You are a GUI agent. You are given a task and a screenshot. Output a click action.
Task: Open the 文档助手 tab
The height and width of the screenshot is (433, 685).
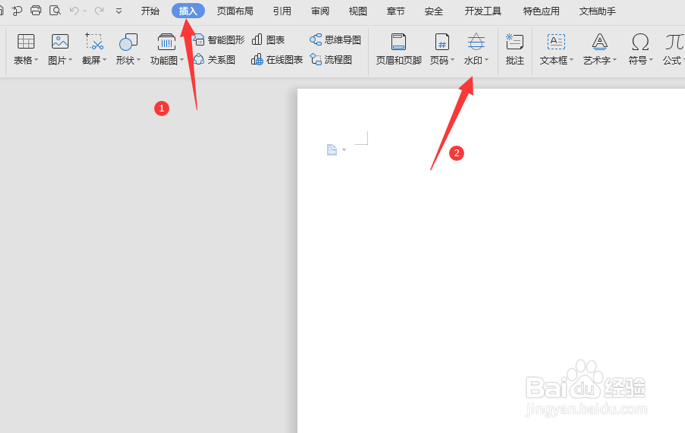(598, 11)
